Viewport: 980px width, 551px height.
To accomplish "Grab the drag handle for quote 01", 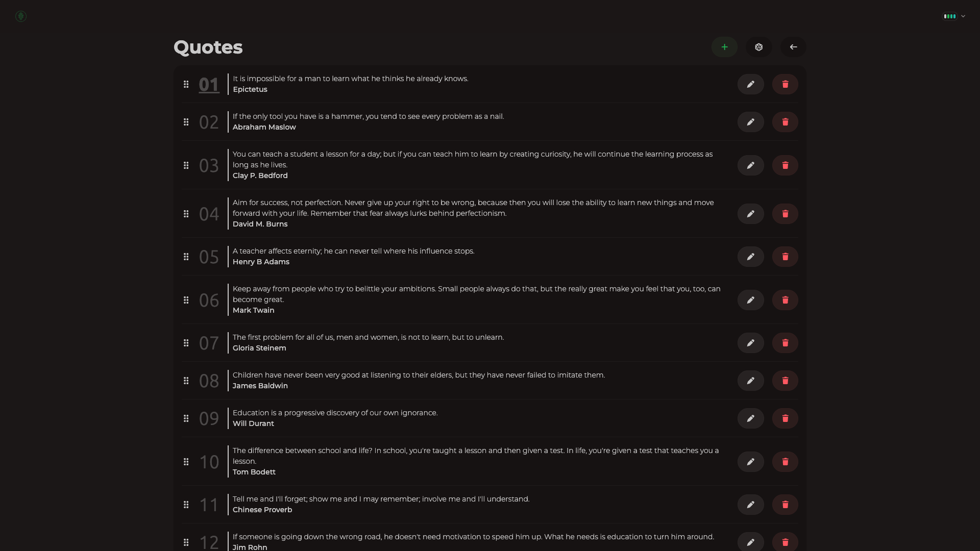I will pos(186,84).
